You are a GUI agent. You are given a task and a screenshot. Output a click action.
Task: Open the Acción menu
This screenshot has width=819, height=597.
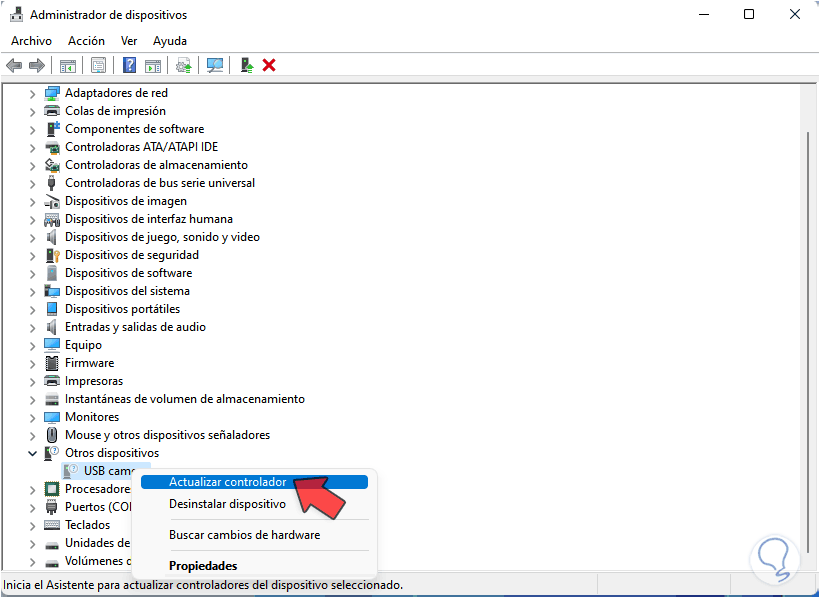pyautogui.click(x=86, y=41)
